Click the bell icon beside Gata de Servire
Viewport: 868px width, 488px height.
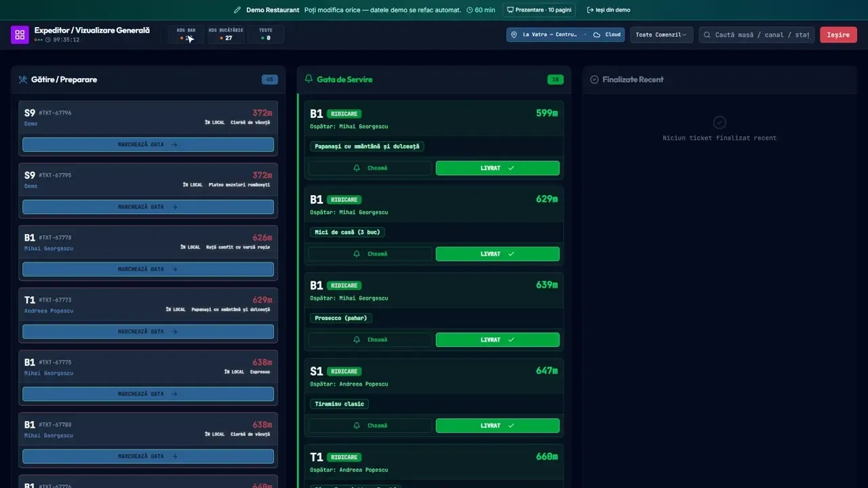point(309,79)
